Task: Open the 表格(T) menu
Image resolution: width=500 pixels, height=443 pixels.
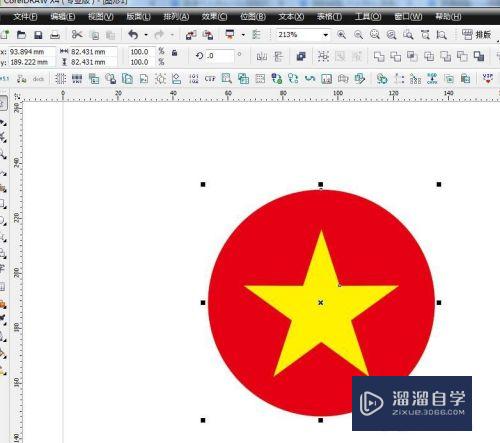Action: pos(329,16)
